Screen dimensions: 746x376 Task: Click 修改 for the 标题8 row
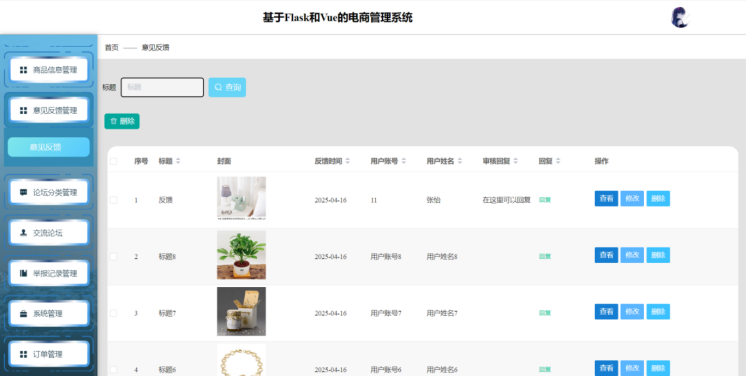tap(632, 255)
